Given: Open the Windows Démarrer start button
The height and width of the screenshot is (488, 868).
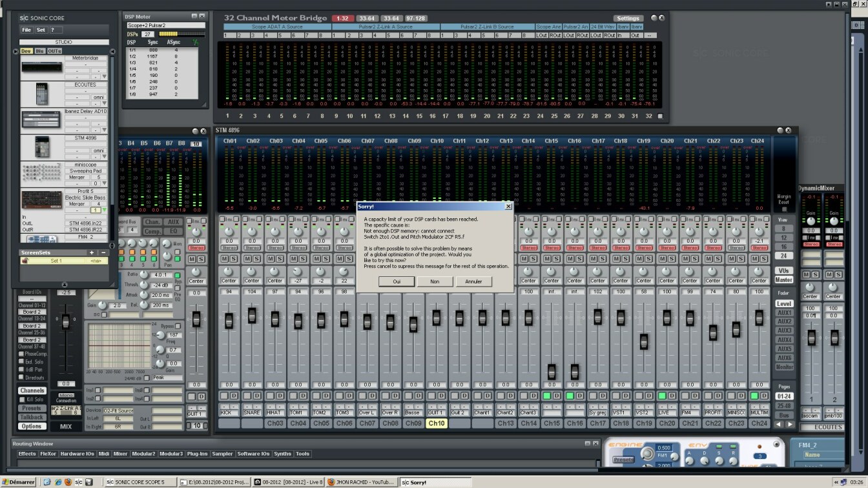Looking at the screenshot, I should pos(19,482).
